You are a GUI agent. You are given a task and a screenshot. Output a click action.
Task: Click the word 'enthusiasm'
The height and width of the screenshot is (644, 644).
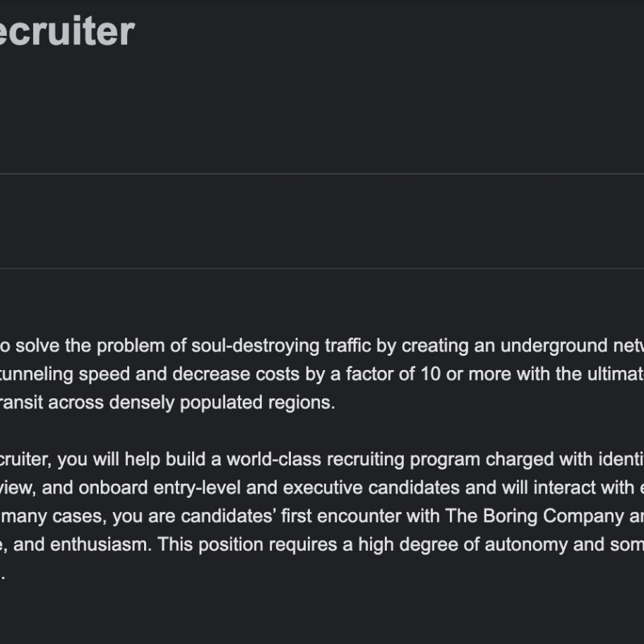(x=100, y=544)
